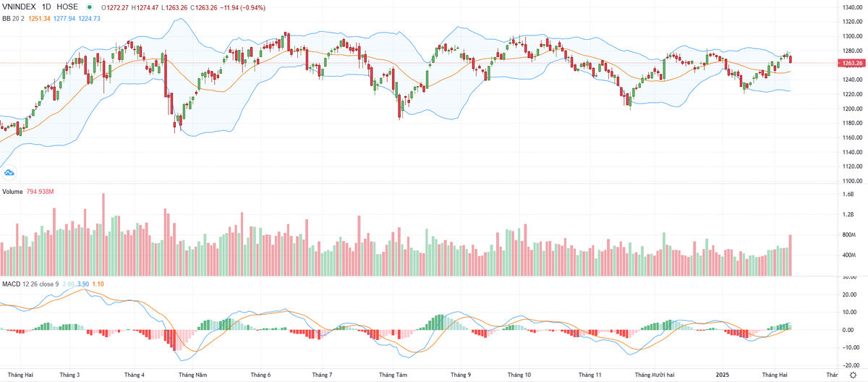Click the 1D interval label

48,7
